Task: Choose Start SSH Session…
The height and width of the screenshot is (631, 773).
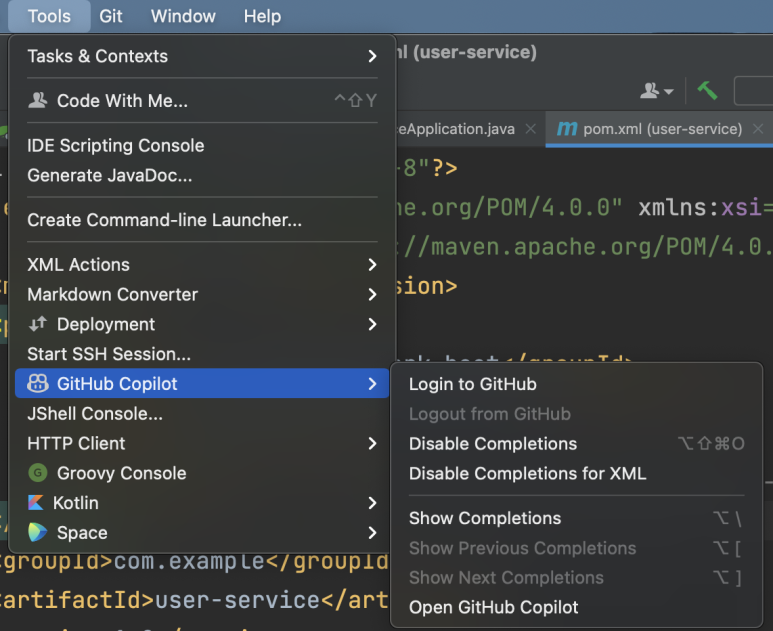Action: tap(202, 354)
